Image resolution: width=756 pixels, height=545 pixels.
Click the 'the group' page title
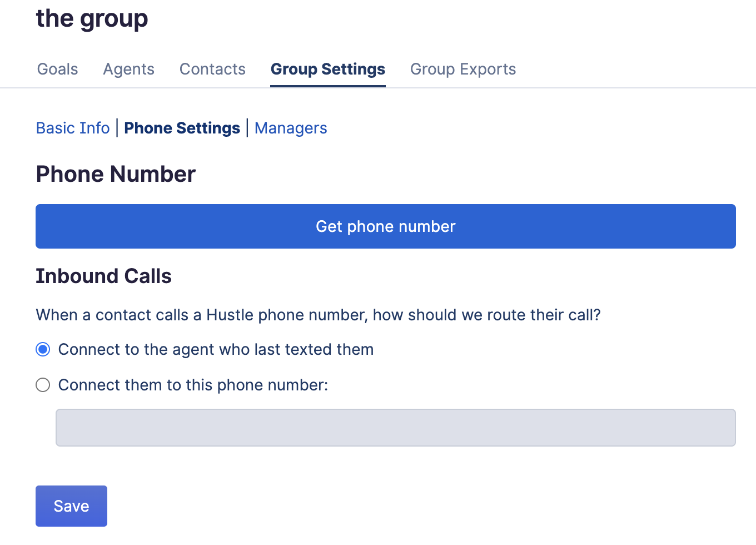tap(92, 18)
